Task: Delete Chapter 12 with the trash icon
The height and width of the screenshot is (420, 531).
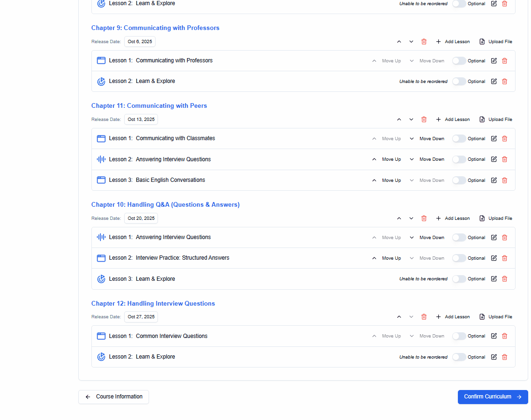Action: pyautogui.click(x=424, y=317)
